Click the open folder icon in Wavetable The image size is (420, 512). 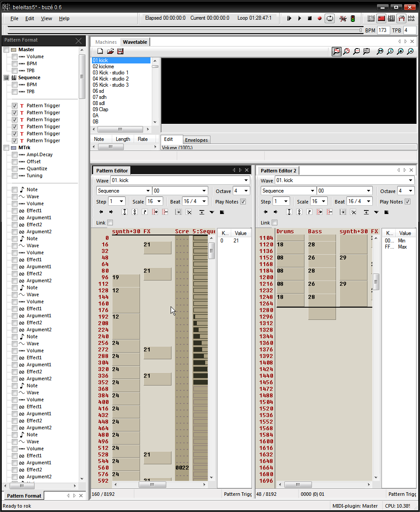click(110, 51)
